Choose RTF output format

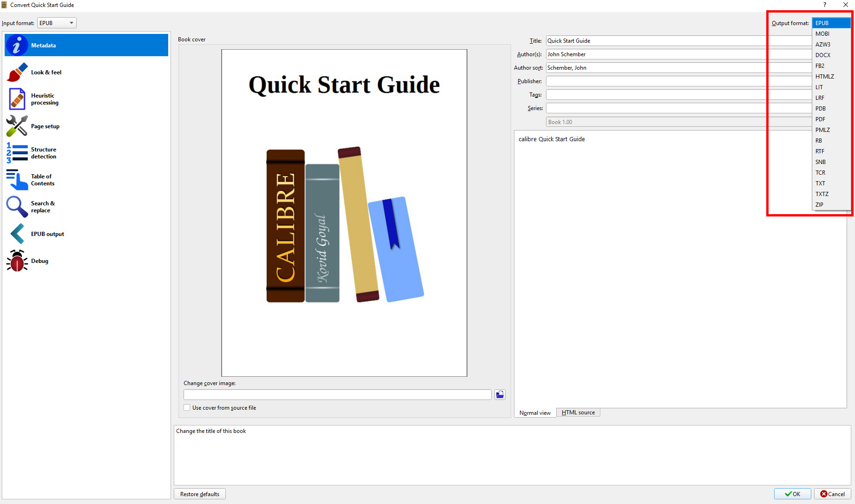click(831, 151)
